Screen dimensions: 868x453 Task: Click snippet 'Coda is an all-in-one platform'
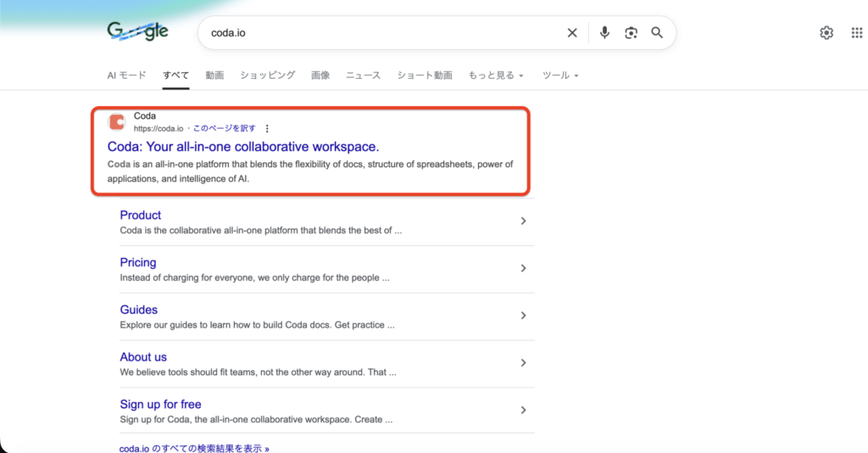310,171
